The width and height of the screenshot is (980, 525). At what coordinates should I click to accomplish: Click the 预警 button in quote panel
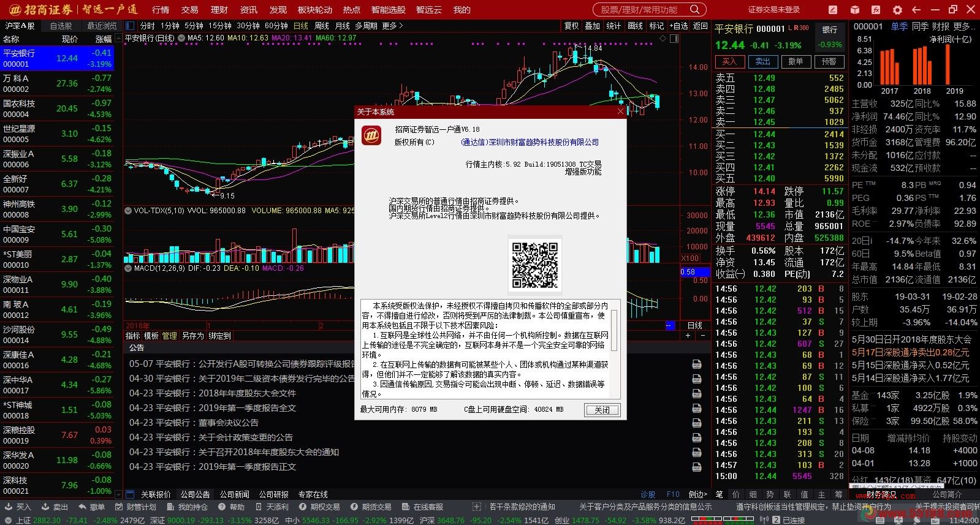(829, 61)
